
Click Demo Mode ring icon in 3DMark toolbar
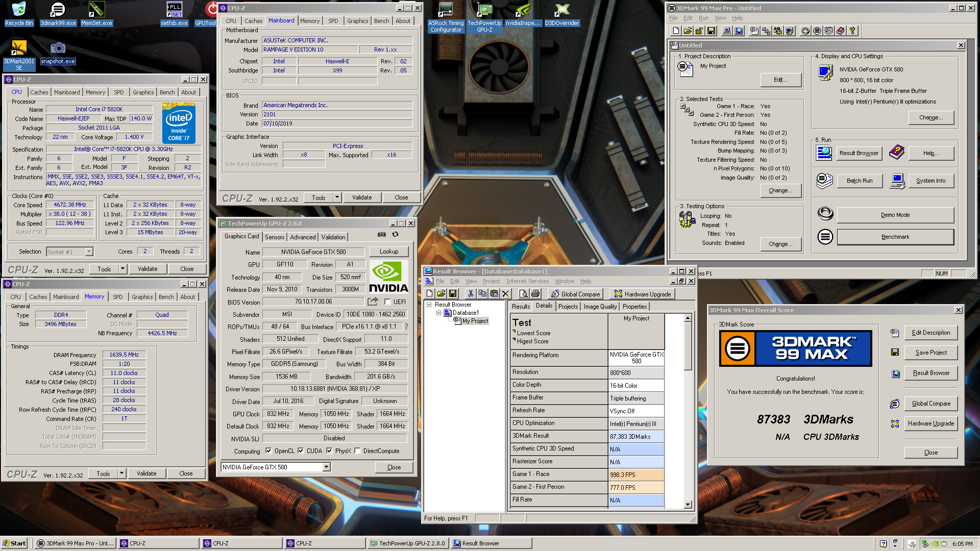coord(805,31)
